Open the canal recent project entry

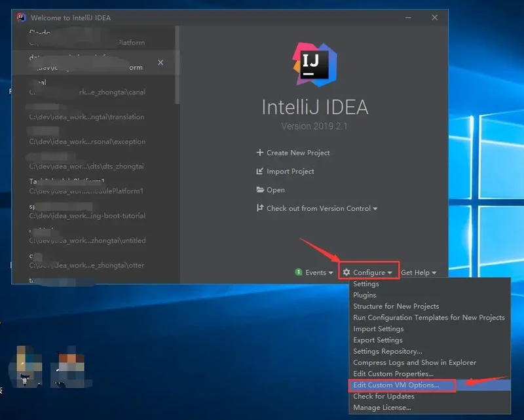tap(87, 88)
